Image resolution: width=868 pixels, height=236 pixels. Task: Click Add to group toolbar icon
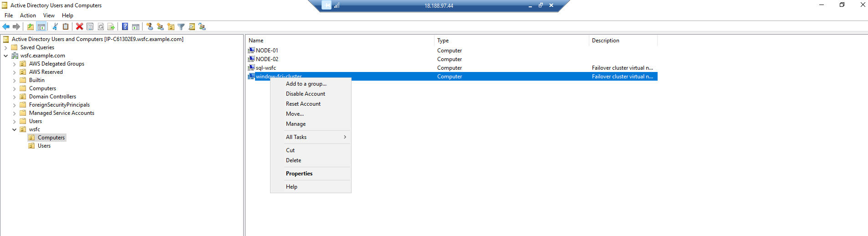[202, 27]
